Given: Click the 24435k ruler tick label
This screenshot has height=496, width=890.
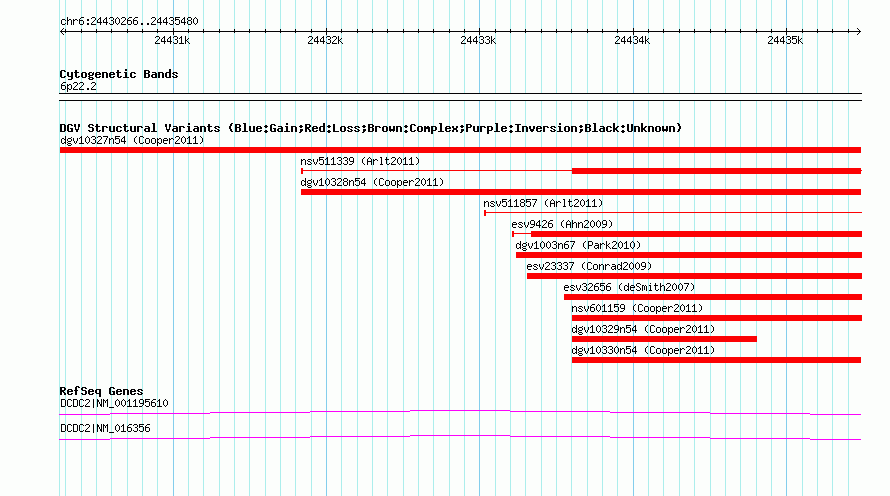Looking at the screenshot, I should coord(785,40).
